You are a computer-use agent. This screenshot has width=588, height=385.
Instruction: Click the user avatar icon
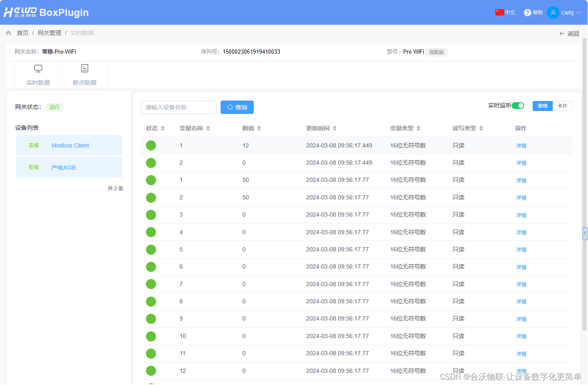pos(553,13)
